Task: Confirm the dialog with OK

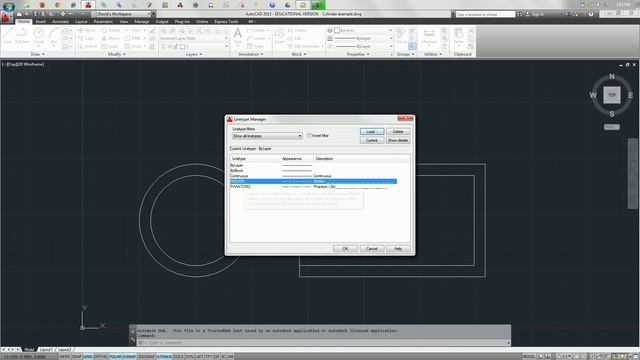Action: (345, 249)
